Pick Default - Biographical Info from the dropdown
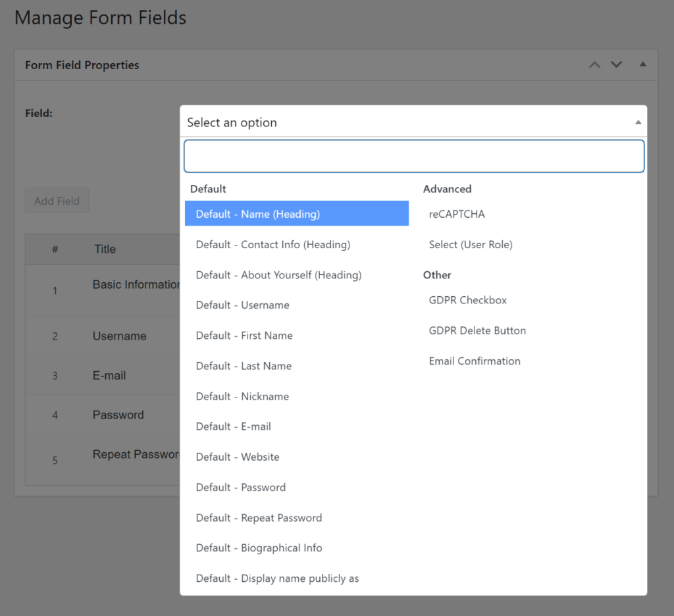Image resolution: width=674 pixels, height=616 pixels. pyautogui.click(x=259, y=548)
